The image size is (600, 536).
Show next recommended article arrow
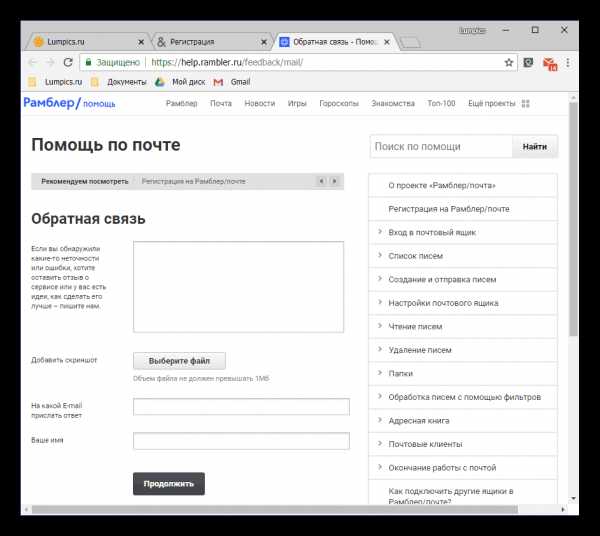point(334,181)
